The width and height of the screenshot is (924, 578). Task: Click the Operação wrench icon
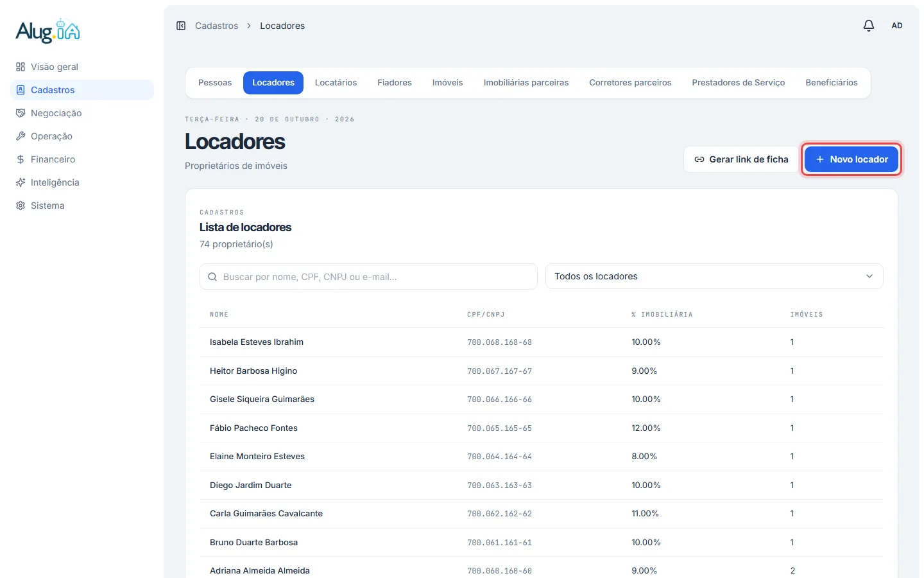coord(21,136)
